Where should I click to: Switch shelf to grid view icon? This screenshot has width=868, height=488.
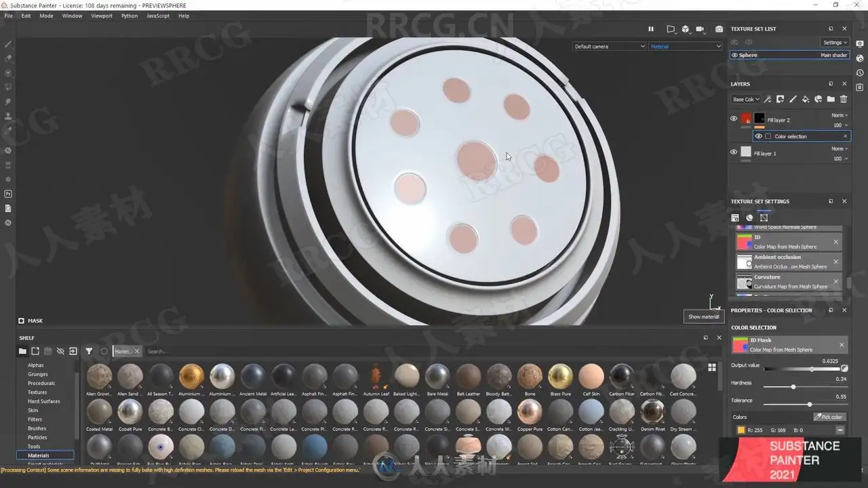pyautogui.click(x=712, y=367)
